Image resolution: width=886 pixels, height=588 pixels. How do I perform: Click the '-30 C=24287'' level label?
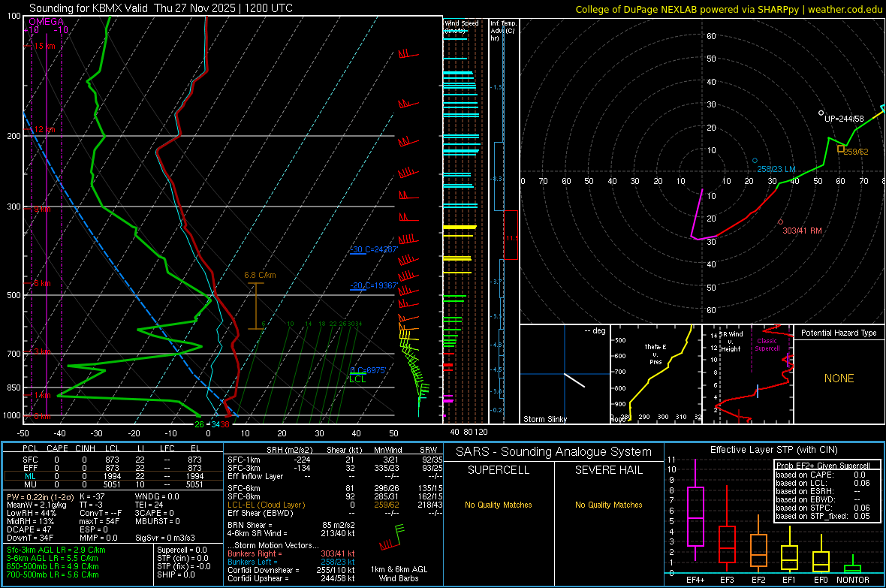click(374, 249)
